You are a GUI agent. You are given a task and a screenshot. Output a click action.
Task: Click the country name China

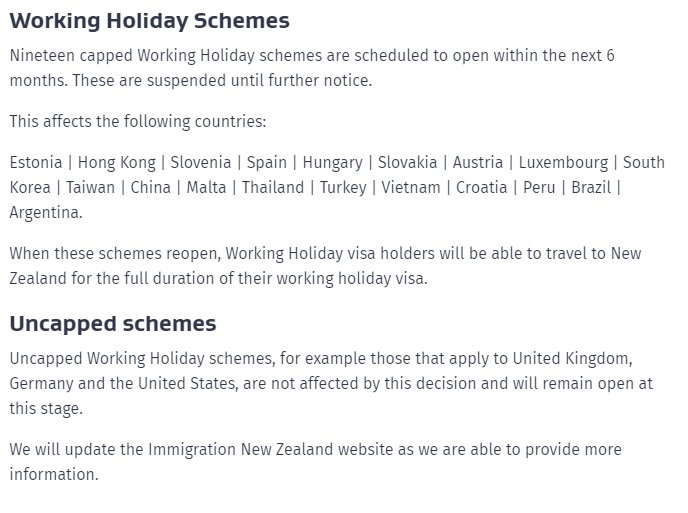click(150, 187)
